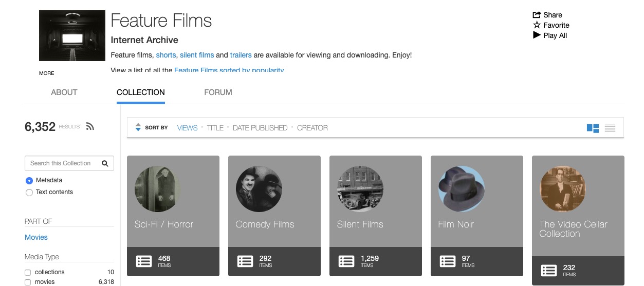Click the Internet Archive subtitle
Viewport: 644px width, 286px height.
point(144,40)
